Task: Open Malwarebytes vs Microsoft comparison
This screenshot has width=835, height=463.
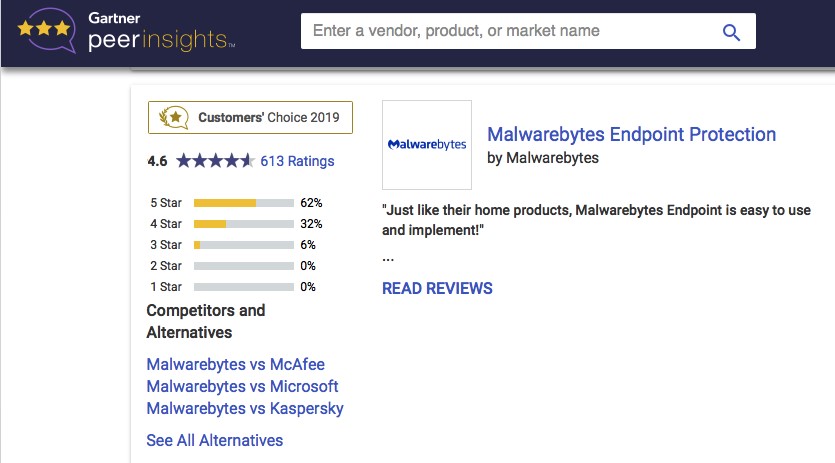Action: point(242,386)
